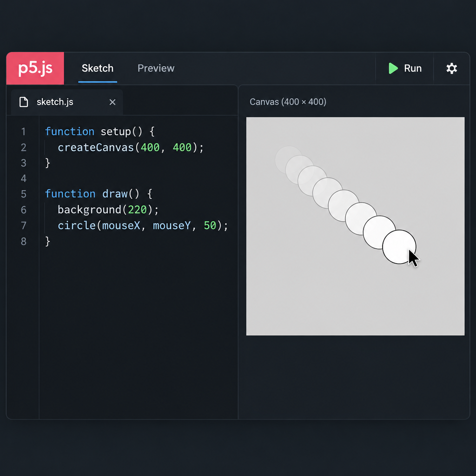Image resolution: width=476 pixels, height=476 pixels.
Task: Switch to the Sketch tab
Action: [x=98, y=68]
